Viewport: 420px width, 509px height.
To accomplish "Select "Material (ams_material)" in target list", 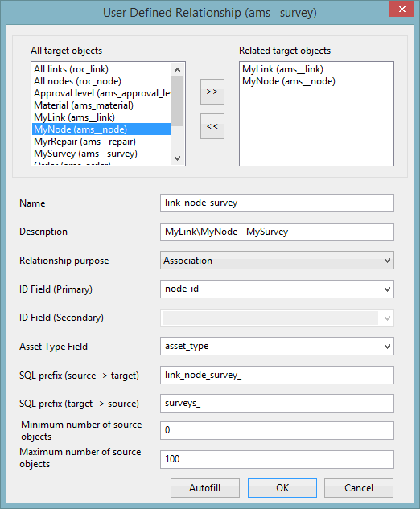I will tap(101, 105).
